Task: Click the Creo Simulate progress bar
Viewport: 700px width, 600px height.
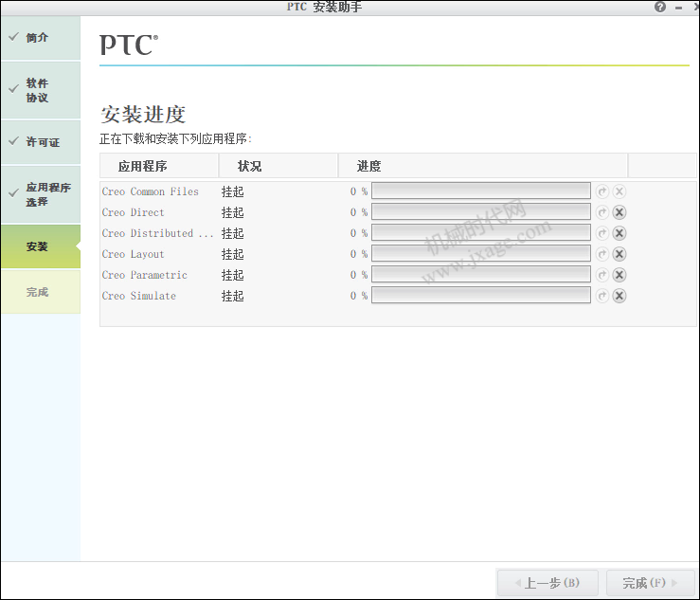Action: (x=481, y=296)
